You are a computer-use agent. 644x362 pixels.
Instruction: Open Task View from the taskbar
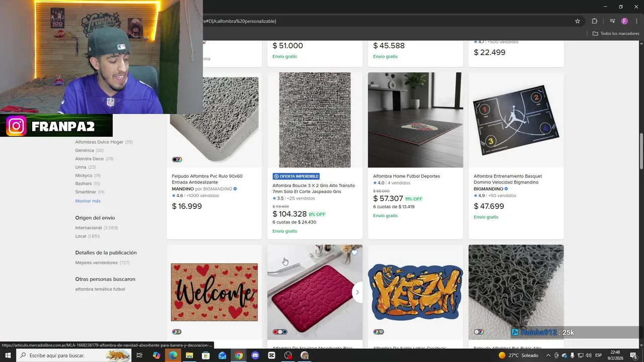[x=139, y=355]
